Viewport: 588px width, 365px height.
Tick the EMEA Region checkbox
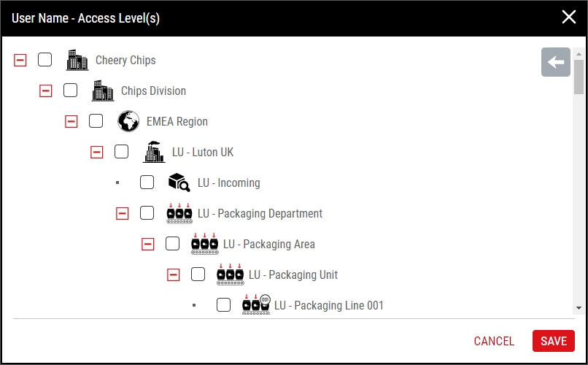click(x=96, y=121)
